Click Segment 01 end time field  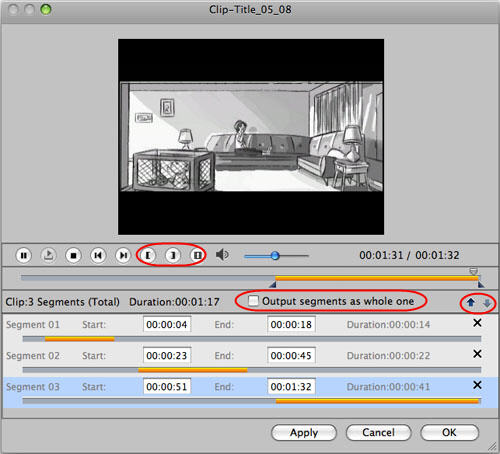(291, 324)
